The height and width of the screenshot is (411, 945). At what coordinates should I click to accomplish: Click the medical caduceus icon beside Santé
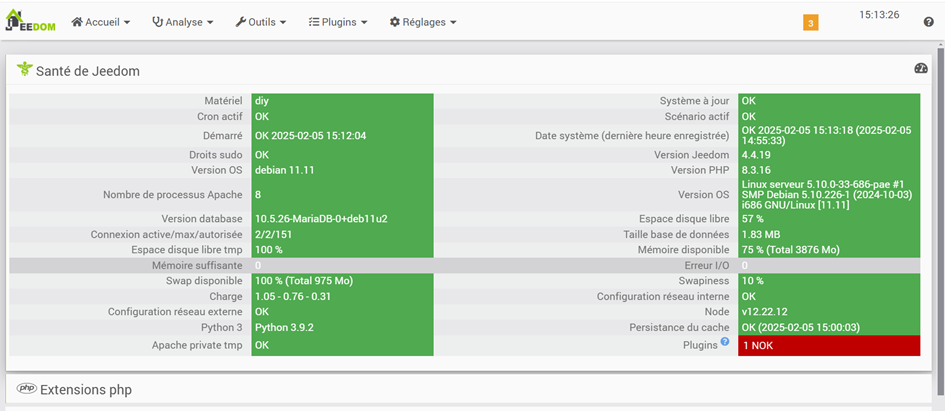[x=24, y=69]
